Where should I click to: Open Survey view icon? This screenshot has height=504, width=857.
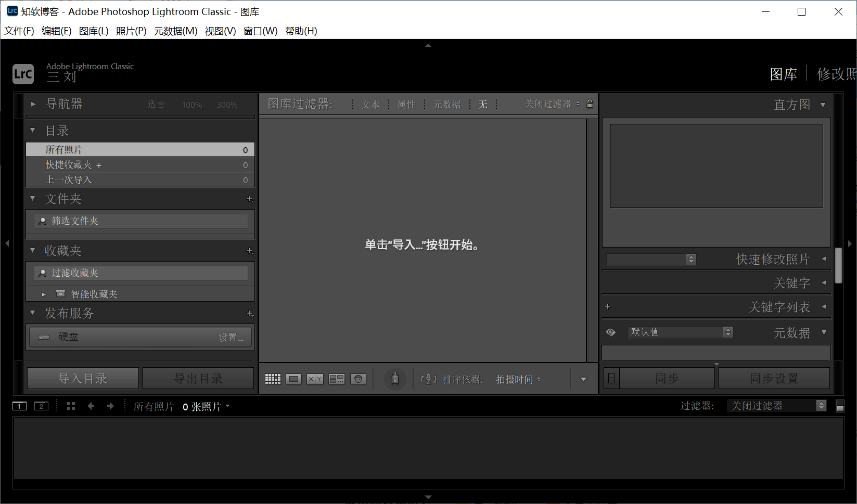337,379
